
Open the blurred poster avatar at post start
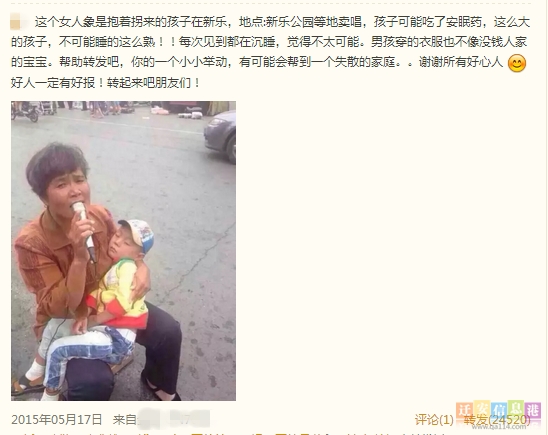[x=19, y=22]
